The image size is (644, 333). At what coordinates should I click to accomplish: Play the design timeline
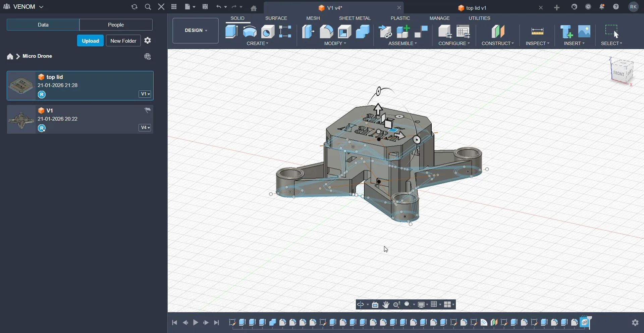tap(196, 323)
